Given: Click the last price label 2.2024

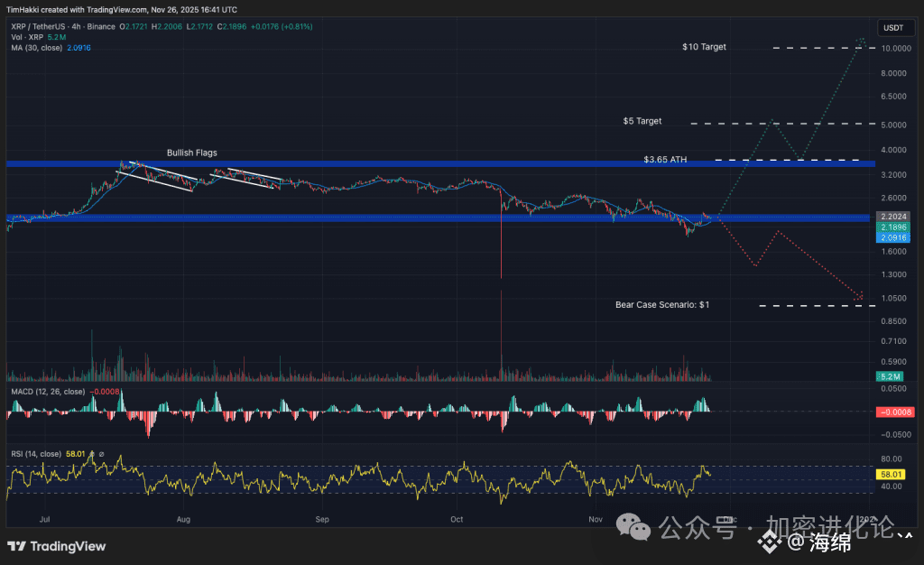Looking at the screenshot, I should (892, 217).
